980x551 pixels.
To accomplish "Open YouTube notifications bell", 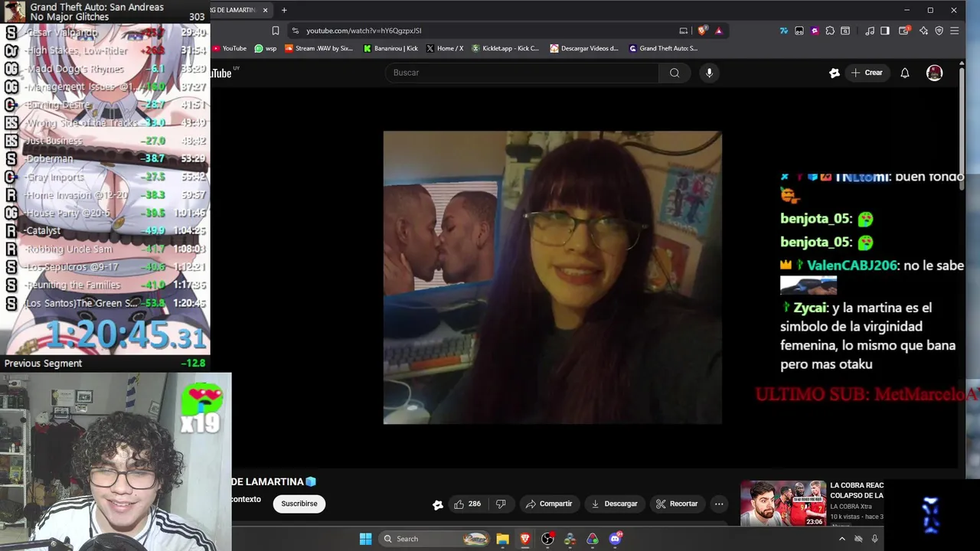I will [905, 73].
